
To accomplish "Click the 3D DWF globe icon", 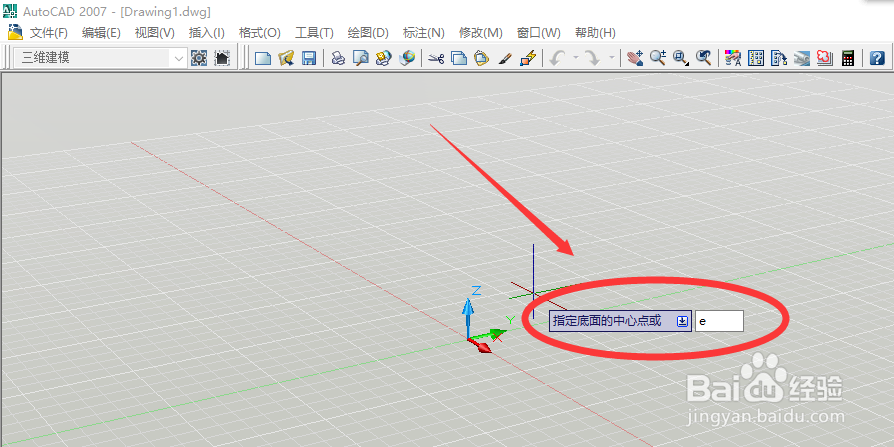I will [x=407, y=58].
